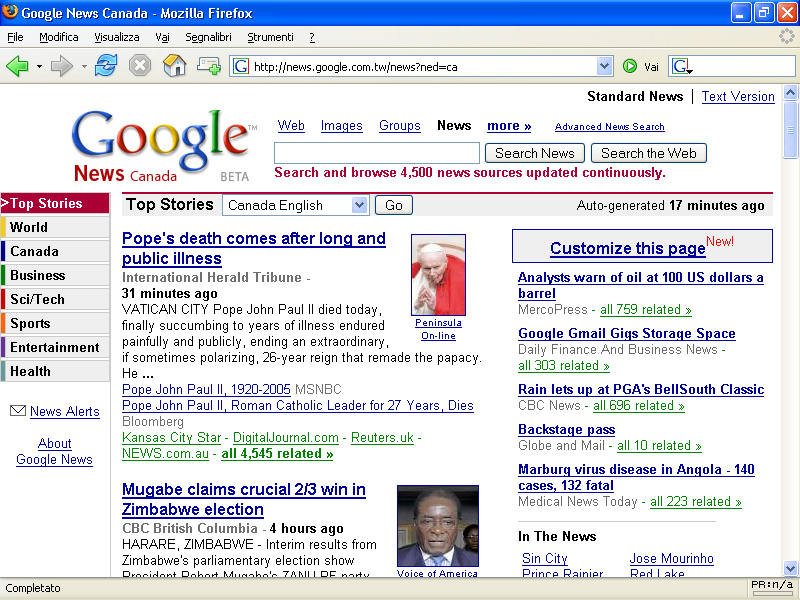Open Google Gmail Gigs Storage Space headline
The height and width of the screenshot is (600, 800).
tap(627, 333)
